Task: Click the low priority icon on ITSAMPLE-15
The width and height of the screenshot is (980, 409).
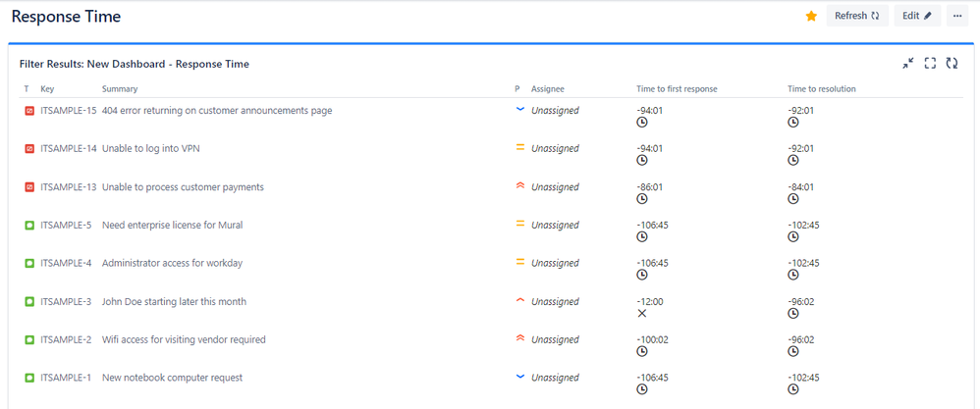Action: [519, 109]
